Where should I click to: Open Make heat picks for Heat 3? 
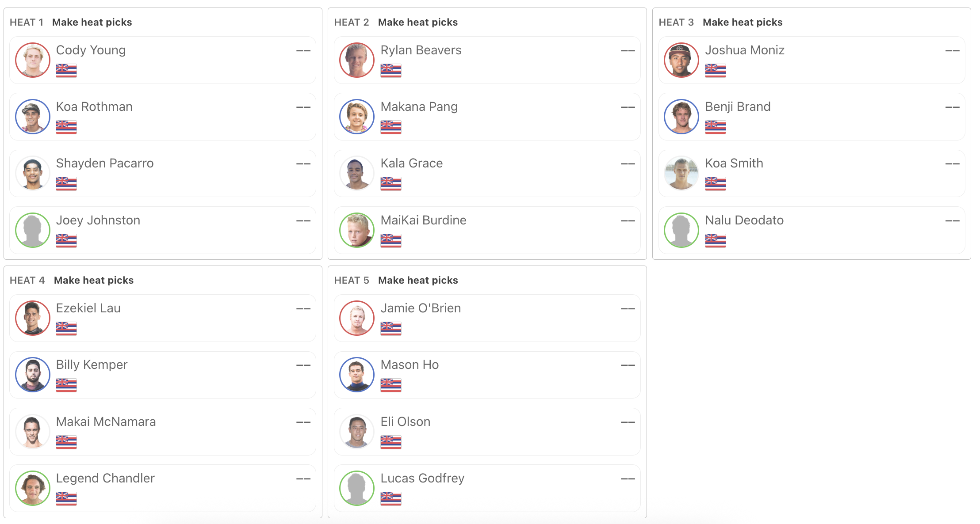[x=743, y=22]
